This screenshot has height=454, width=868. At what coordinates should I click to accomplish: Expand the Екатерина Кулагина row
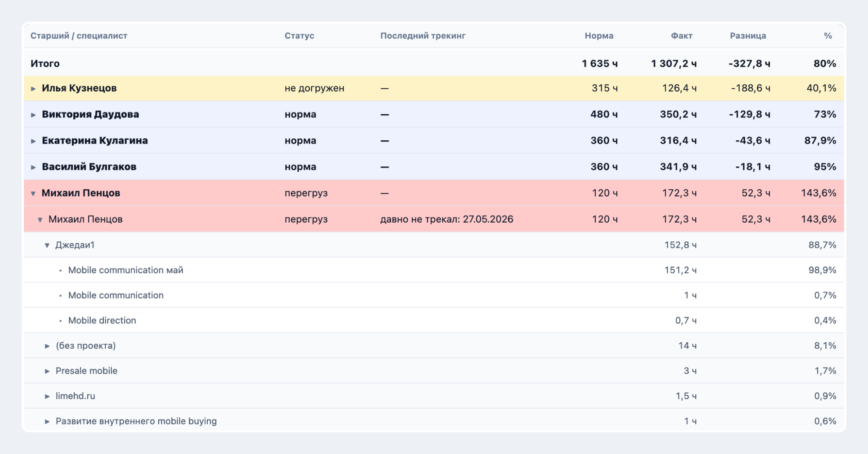(x=33, y=141)
